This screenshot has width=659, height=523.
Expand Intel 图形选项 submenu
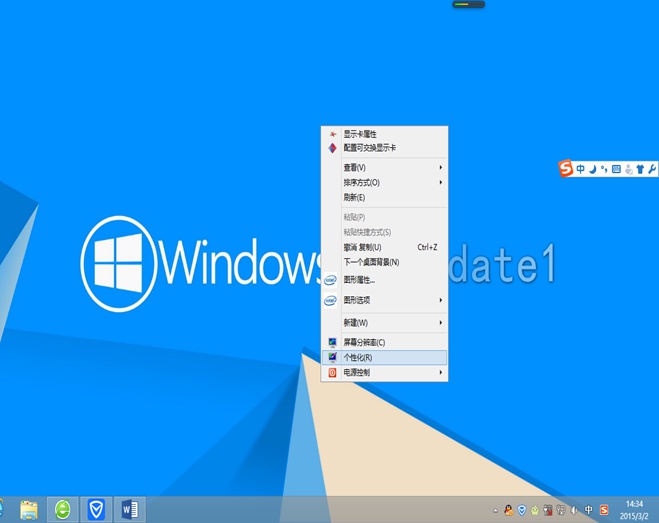coord(384,300)
